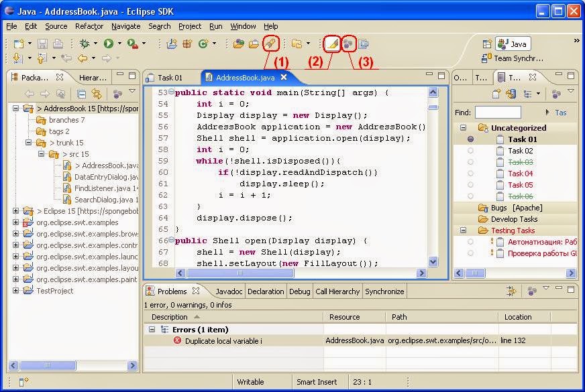Image resolution: width=585 pixels, height=392 pixels.
Task: Click Package Explorer horizontal scrollbar thumb
Action: click(x=48, y=366)
